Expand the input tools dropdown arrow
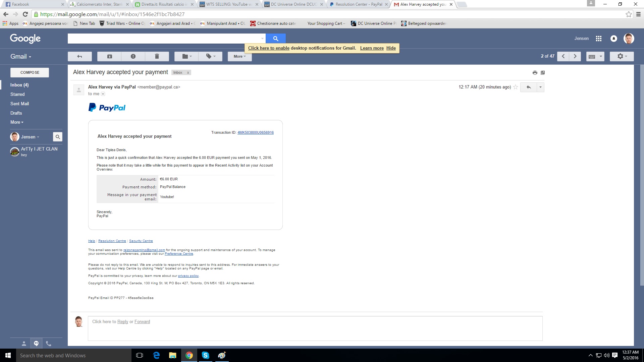The width and height of the screenshot is (644, 362). [601, 56]
